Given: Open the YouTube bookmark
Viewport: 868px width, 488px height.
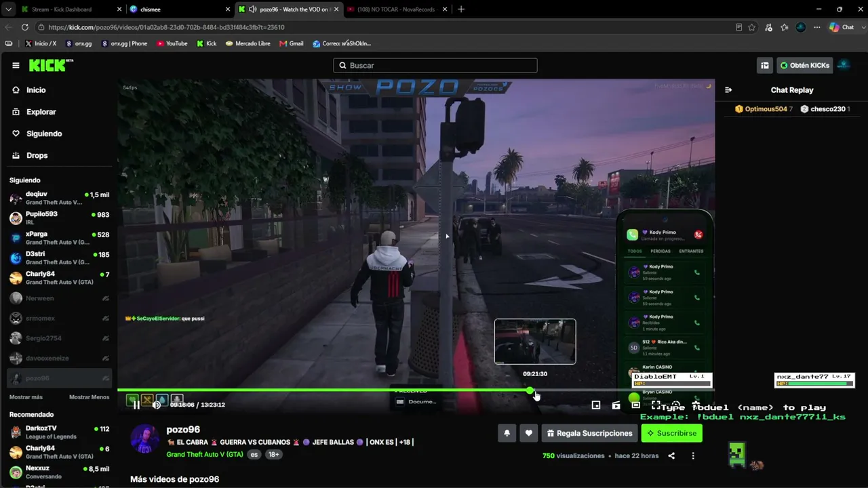Looking at the screenshot, I should (172, 43).
